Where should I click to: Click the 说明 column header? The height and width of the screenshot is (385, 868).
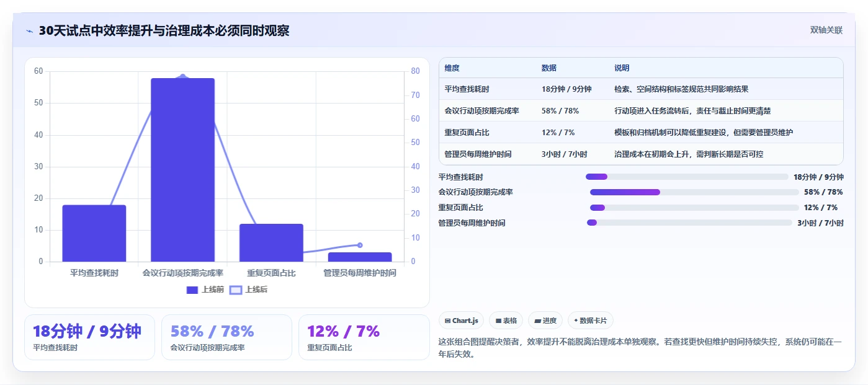622,68
